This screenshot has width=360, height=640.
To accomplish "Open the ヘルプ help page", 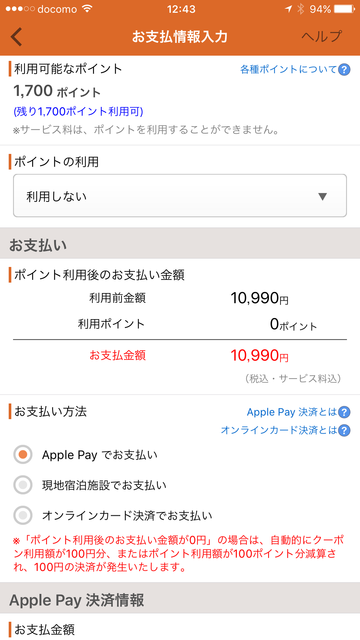I will [321, 36].
